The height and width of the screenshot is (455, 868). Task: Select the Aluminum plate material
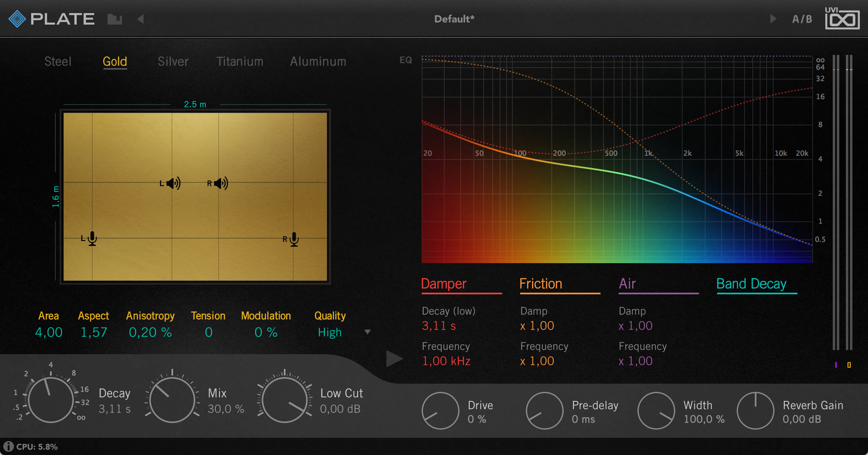coord(318,61)
